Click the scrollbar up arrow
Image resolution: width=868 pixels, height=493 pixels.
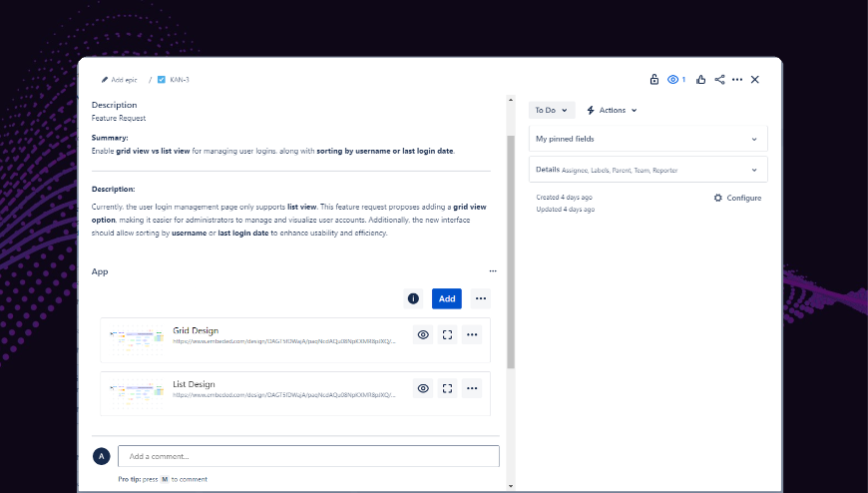(511, 100)
